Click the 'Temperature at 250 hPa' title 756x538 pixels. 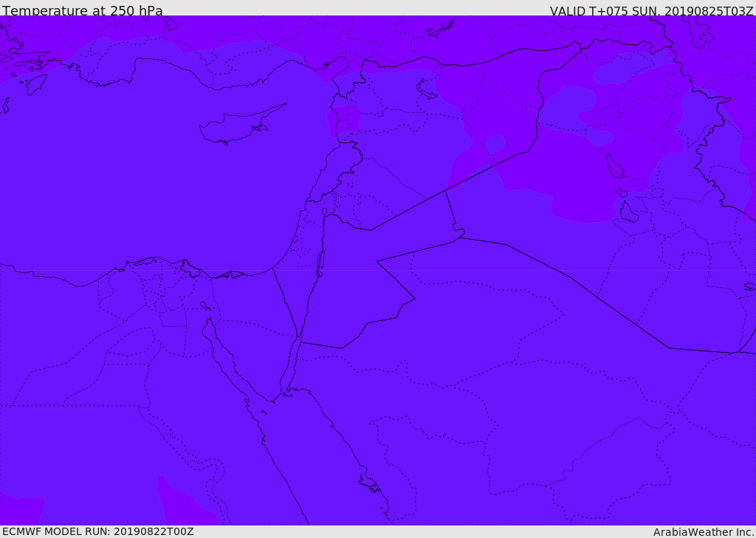83,10
